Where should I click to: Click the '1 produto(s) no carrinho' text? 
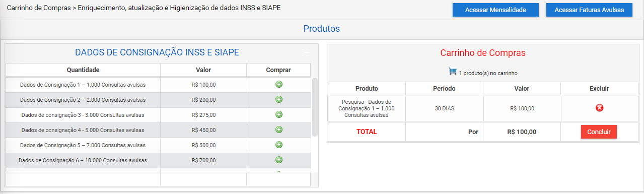point(488,73)
